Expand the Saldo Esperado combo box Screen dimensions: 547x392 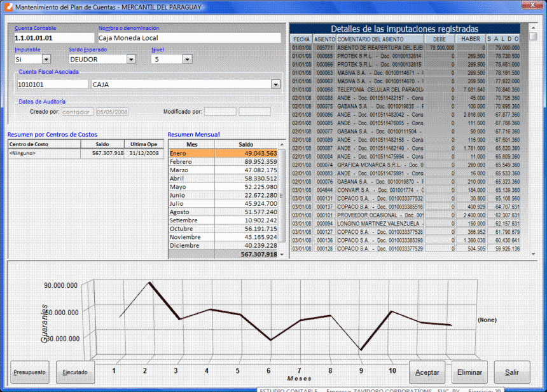pyautogui.click(x=130, y=59)
